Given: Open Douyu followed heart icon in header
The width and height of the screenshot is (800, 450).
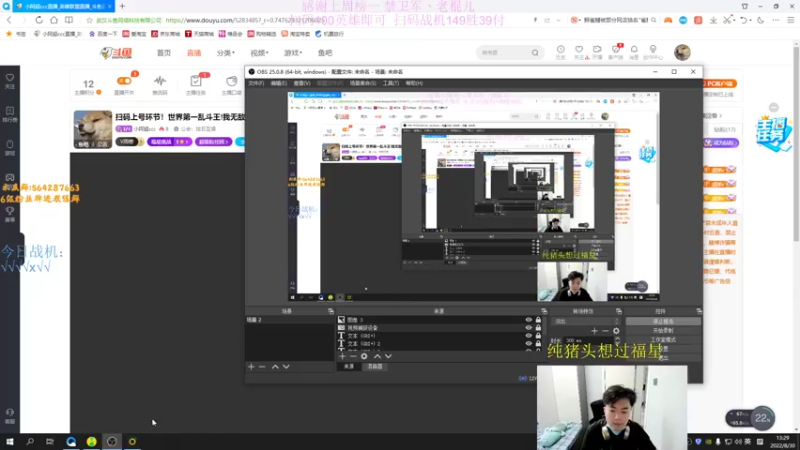Looking at the screenshot, I should [579, 49].
